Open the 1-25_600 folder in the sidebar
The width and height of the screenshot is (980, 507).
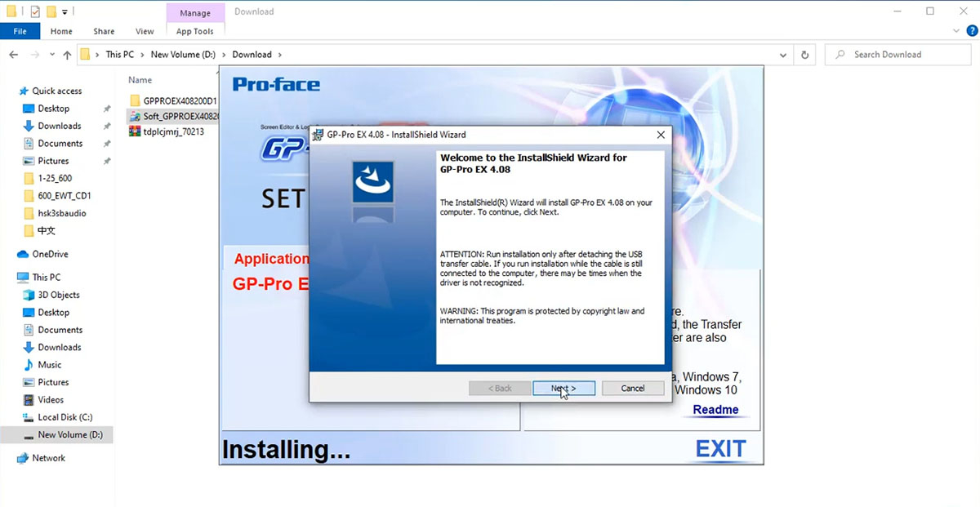[55, 178]
